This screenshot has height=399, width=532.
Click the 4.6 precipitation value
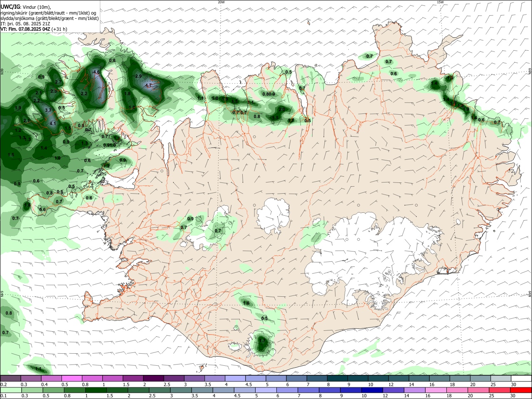(x=96, y=72)
